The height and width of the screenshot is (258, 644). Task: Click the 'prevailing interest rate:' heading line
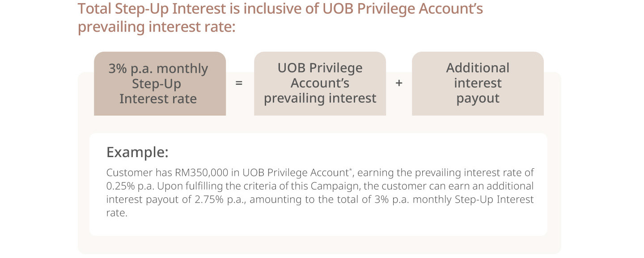pos(157,27)
